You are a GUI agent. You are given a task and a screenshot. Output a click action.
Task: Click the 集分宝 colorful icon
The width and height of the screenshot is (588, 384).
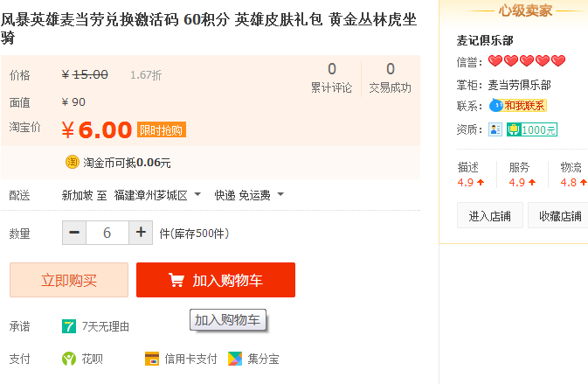tap(235, 359)
